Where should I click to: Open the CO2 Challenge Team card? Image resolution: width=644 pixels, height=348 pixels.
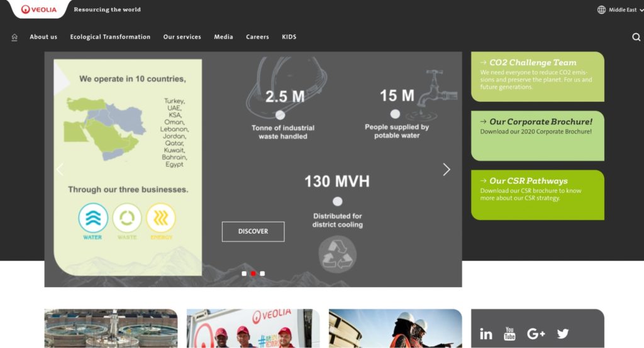(x=538, y=77)
